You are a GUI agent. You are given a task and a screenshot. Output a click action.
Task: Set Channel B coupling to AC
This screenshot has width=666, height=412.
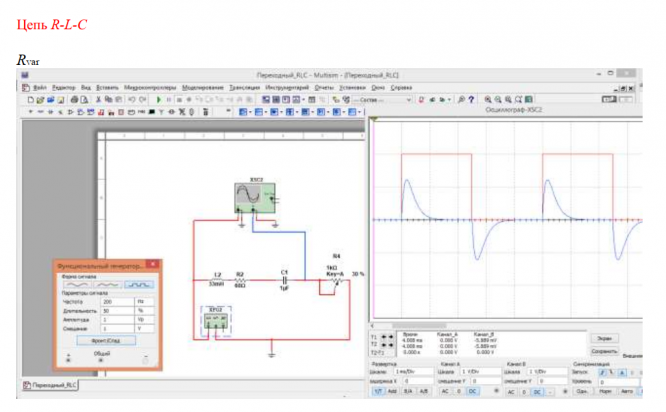click(x=509, y=392)
